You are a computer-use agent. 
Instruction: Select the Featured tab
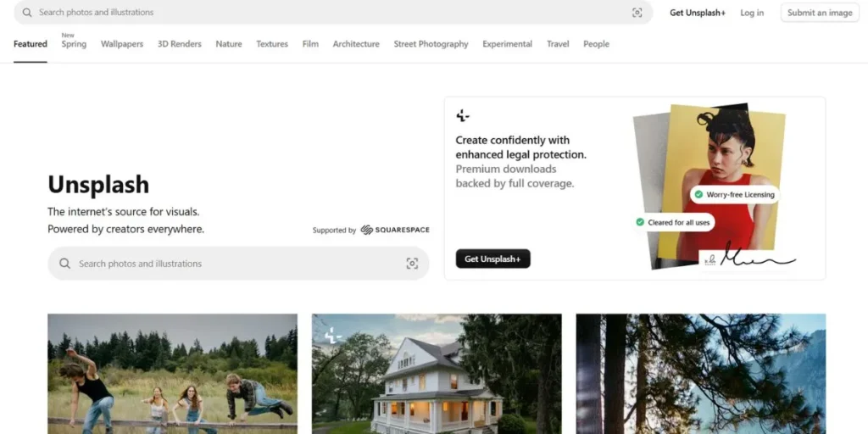point(31,44)
